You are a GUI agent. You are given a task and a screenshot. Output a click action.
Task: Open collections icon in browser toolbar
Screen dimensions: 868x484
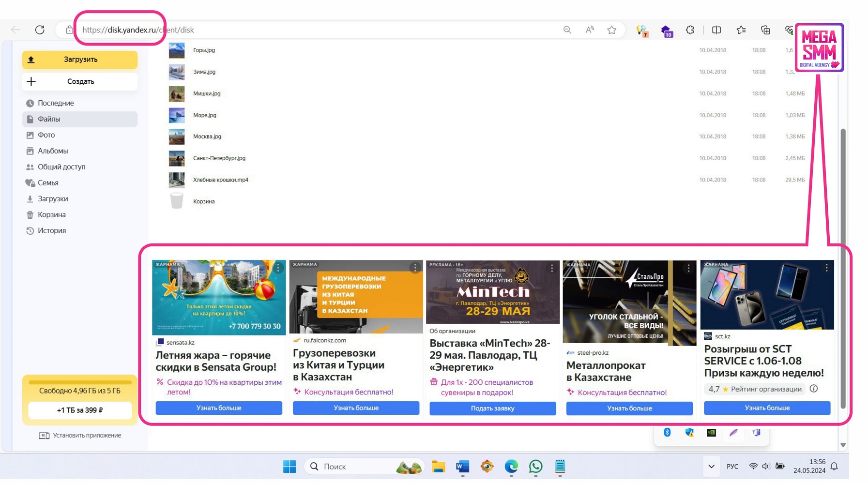[765, 30]
